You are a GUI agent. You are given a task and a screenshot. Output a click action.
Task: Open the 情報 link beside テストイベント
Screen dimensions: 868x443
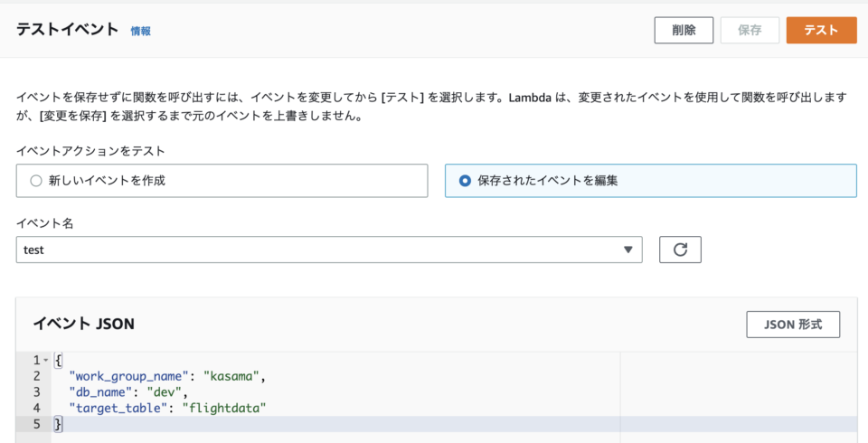click(x=140, y=31)
